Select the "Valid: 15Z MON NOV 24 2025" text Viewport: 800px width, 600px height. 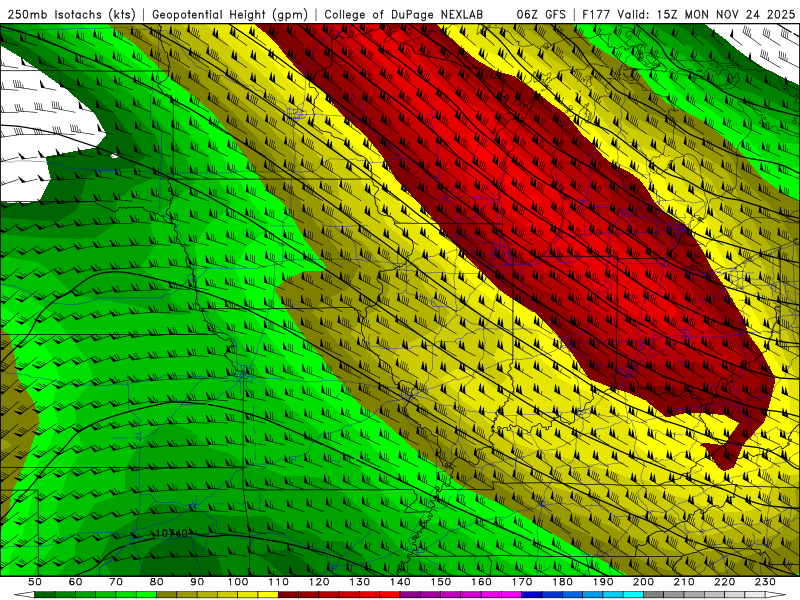(706, 15)
